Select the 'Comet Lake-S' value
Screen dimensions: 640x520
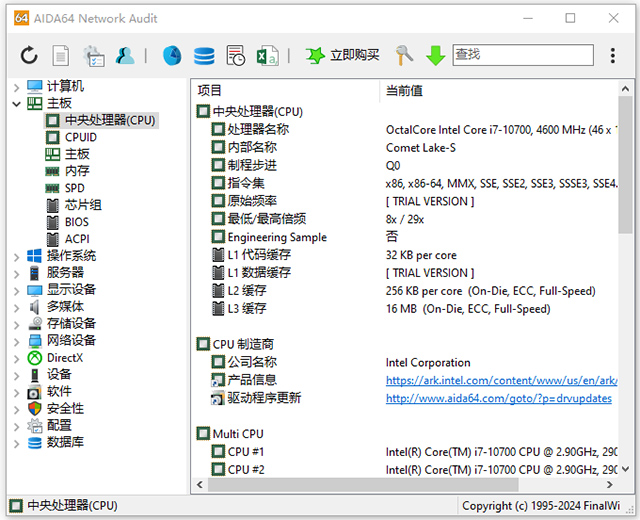(x=421, y=148)
